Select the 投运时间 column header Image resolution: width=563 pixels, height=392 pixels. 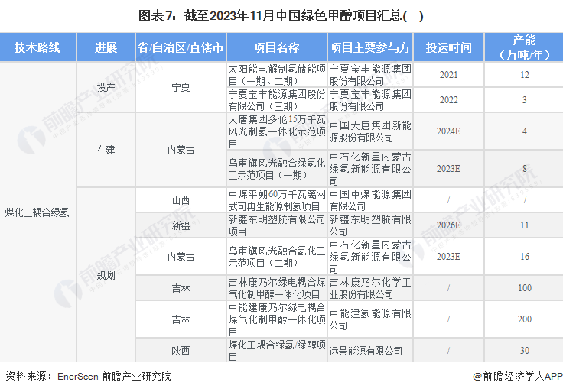(x=449, y=47)
